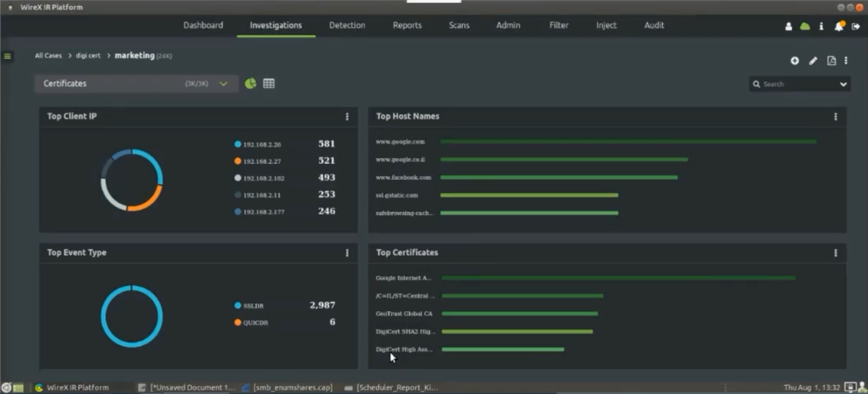This screenshot has height=394, width=868.
Task: Click the taskbar start menu icon
Action: point(7,387)
